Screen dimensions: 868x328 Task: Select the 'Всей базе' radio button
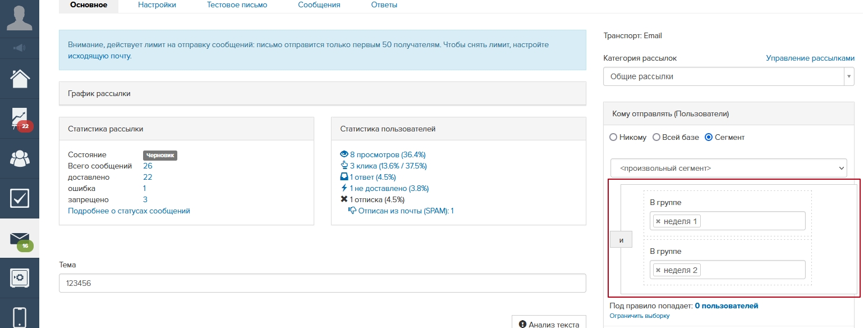tap(656, 138)
